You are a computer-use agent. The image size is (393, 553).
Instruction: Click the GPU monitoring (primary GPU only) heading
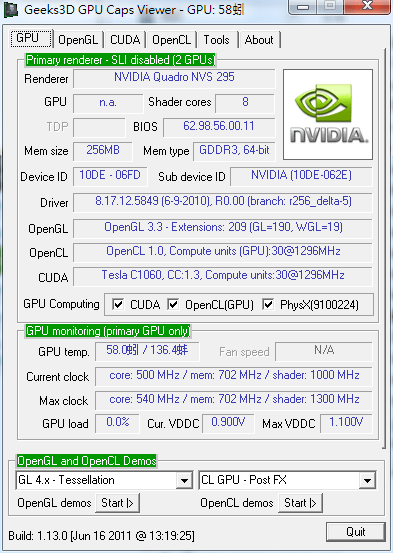pos(108,331)
